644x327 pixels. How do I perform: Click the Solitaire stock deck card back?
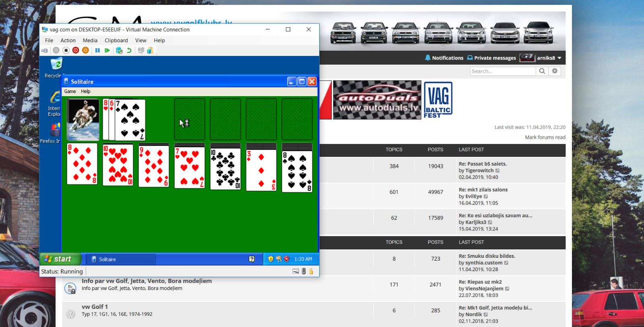pos(83,119)
